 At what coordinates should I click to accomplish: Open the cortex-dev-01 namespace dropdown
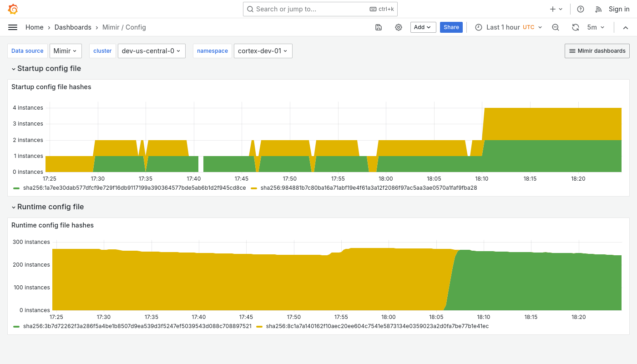coord(263,51)
